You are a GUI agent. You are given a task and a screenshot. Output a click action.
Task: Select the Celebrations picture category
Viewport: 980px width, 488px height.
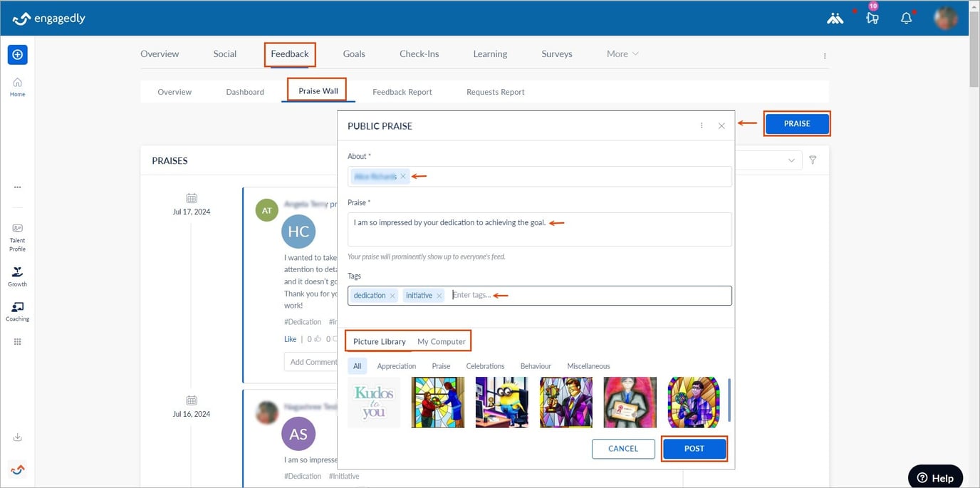click(485, 366)
